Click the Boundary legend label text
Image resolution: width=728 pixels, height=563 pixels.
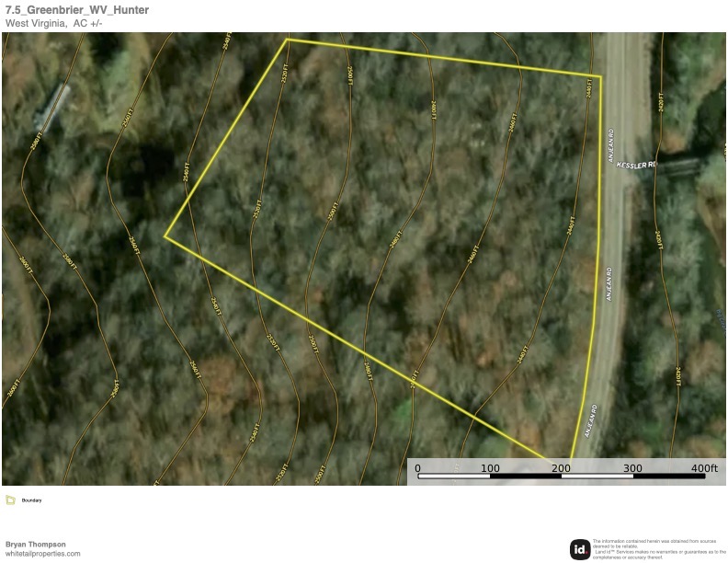31,500
